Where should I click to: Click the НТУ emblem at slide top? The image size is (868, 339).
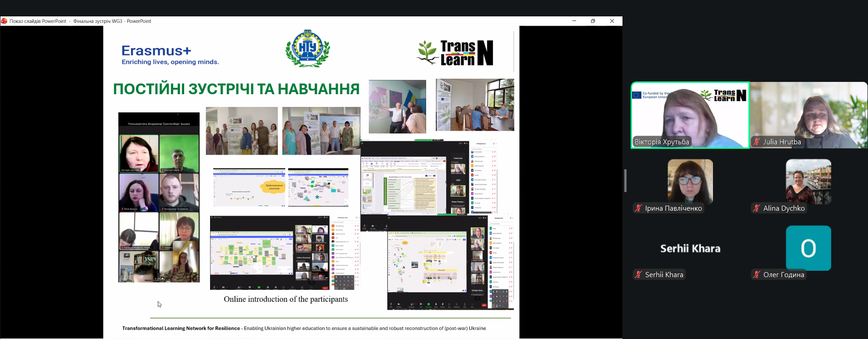coord(307,49)
